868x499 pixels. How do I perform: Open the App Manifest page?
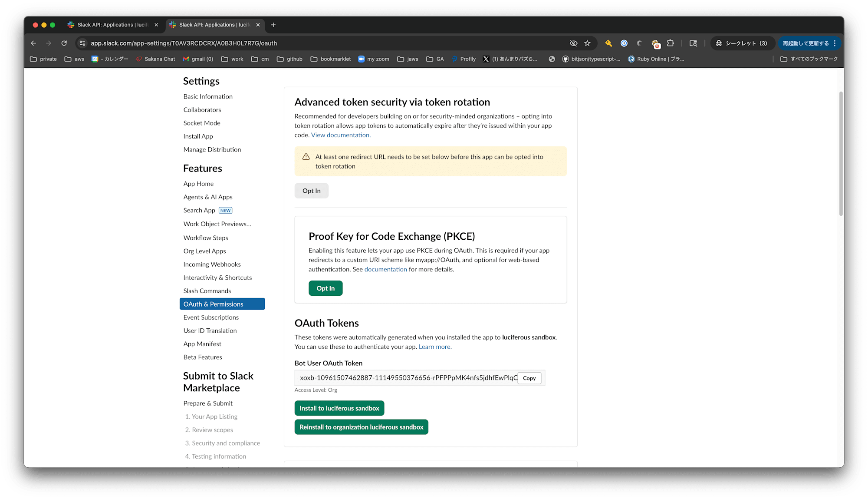coord(202,344)
